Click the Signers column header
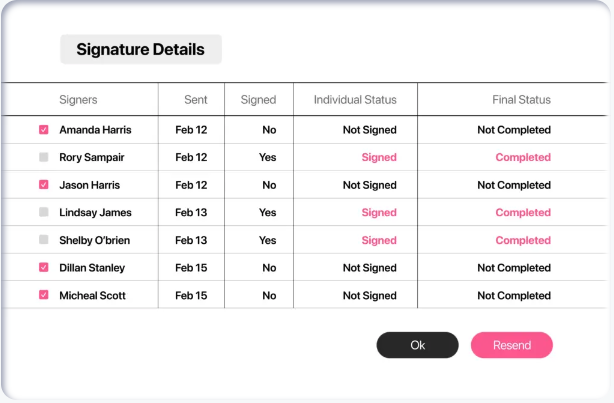This screenshot has width=614, height=403. pos(78,100)
